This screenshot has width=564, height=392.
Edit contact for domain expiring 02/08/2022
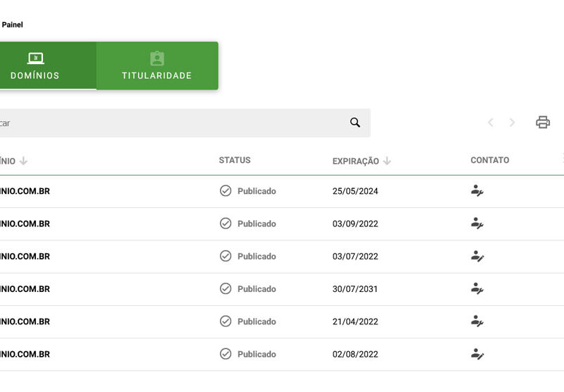click(477, 354)
